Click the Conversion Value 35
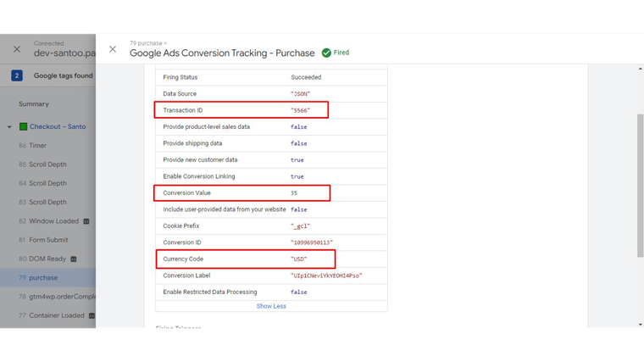 [x=294, y=192]
